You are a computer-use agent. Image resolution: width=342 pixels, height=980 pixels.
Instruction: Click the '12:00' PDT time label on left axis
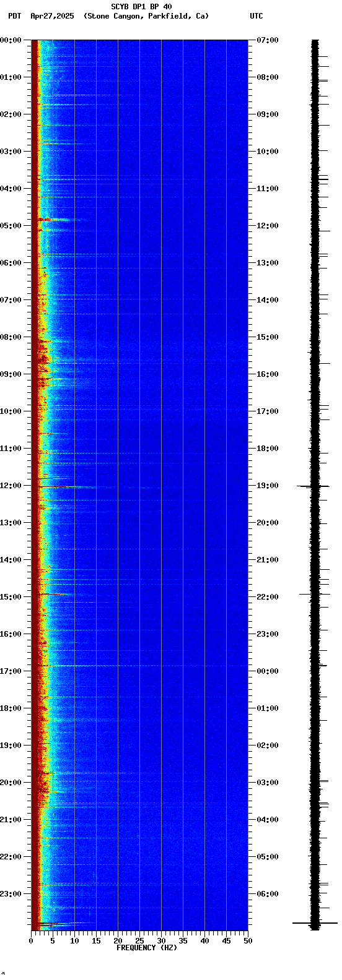pyautogui.click(x=11, y=486)
